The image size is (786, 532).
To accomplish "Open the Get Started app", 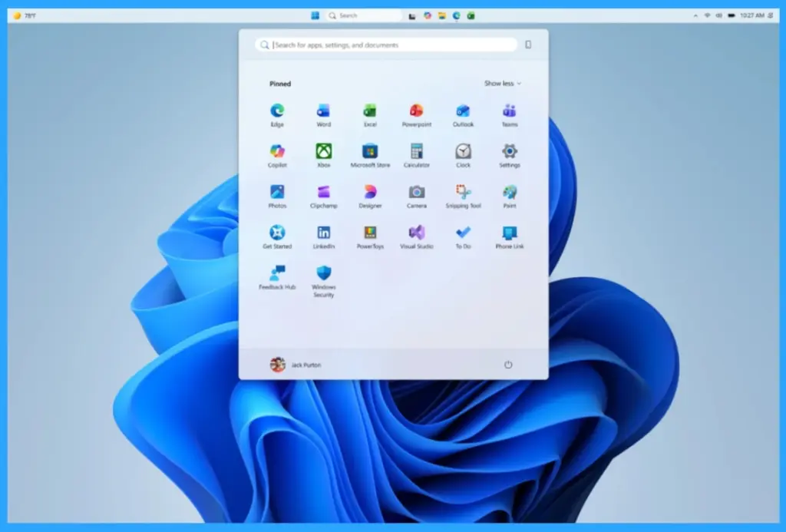I will point(277,236).
